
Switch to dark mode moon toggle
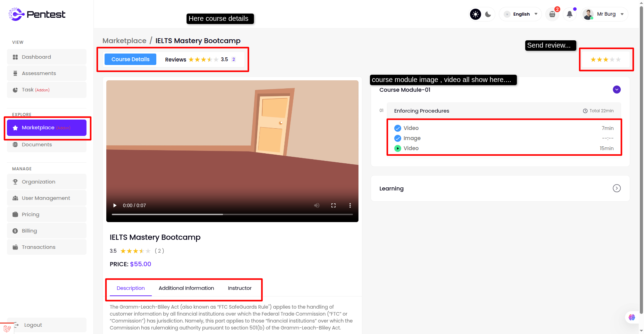pos(488,14)
